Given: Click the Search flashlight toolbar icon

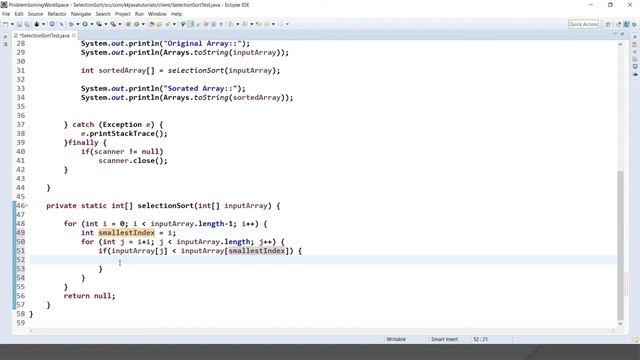Looking at the screenshot, I should pos(167,24).
